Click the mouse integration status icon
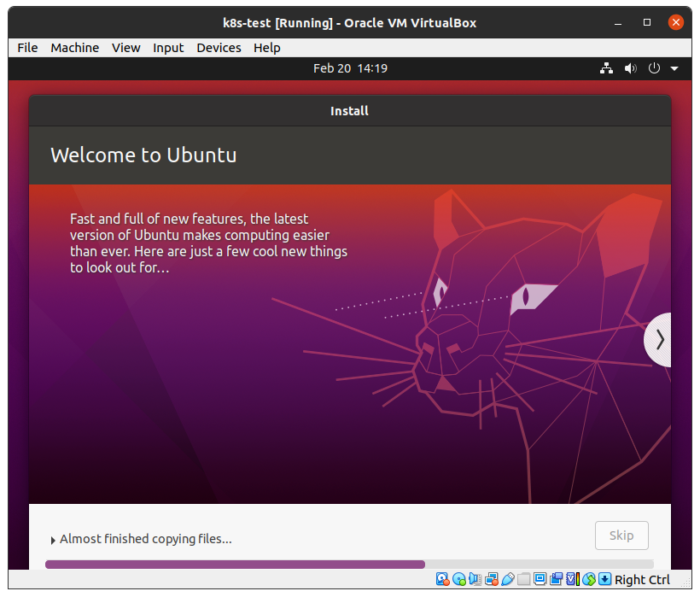Viewport: 700px width, 597px height. coord(589,579)
